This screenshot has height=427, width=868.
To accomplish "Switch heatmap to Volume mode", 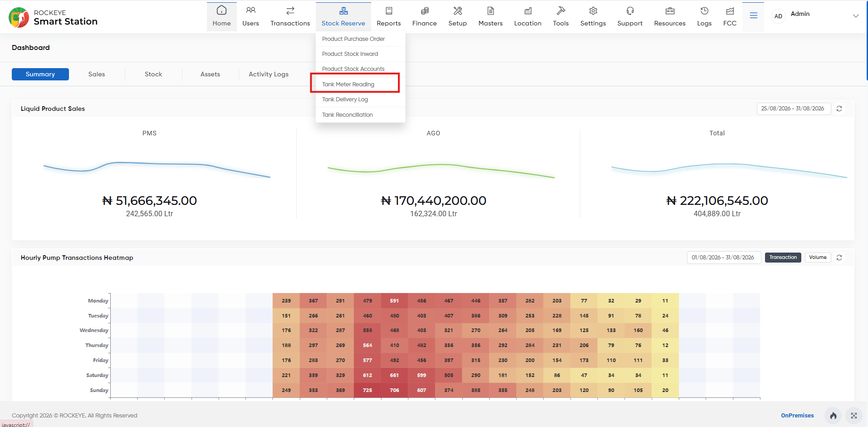I will [x=818, y=258].
